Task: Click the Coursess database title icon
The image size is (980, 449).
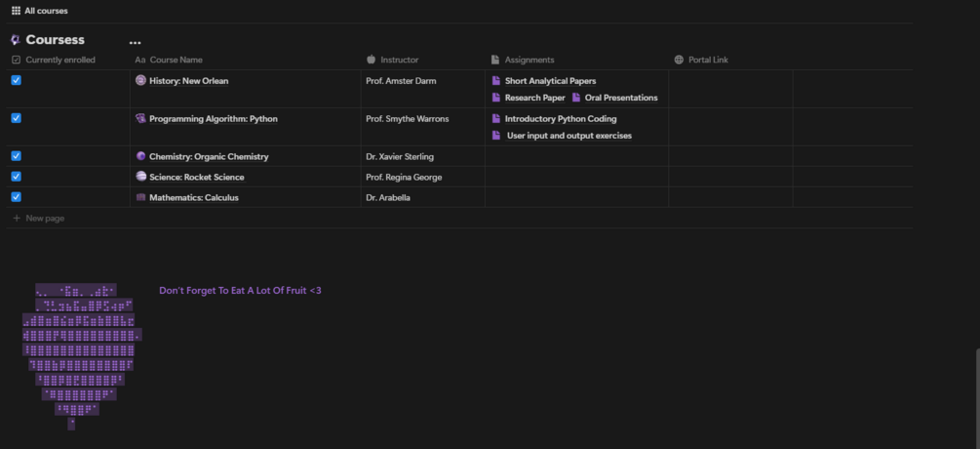Action: (x=16, y=40)
